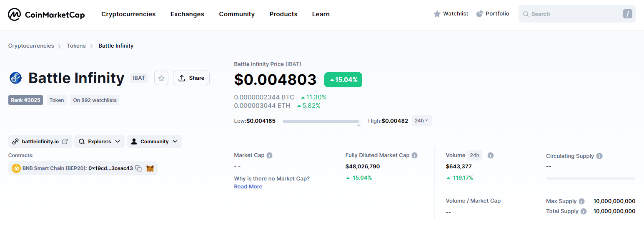Open the Exchanges menu

[x=187, y=14]
